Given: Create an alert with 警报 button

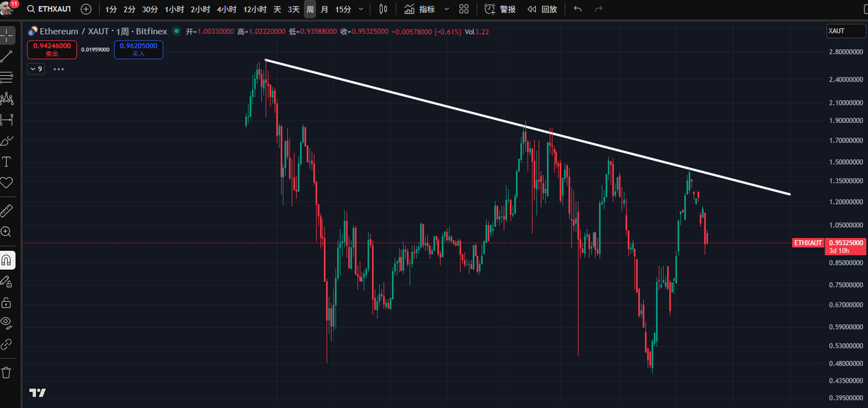Looking at the screenshot, I should tap(500, 9).
